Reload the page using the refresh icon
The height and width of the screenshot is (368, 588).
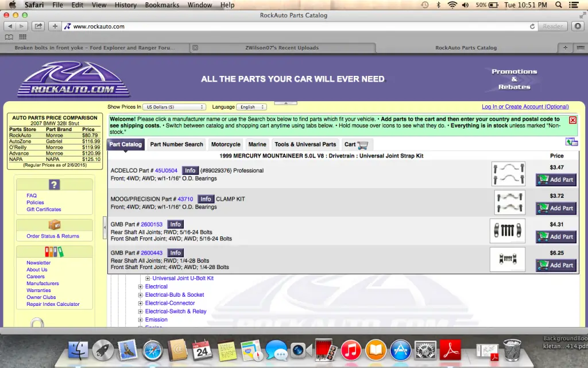coord(532,26)
